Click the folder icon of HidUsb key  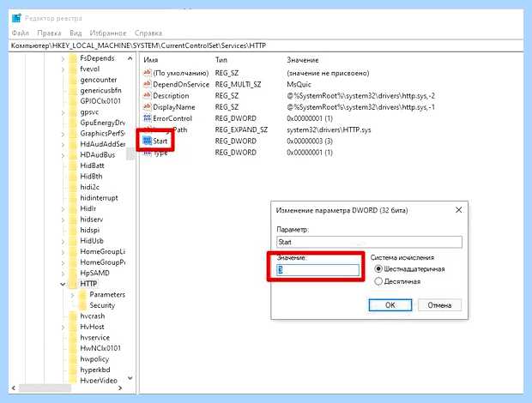click(x=73, y=241)
